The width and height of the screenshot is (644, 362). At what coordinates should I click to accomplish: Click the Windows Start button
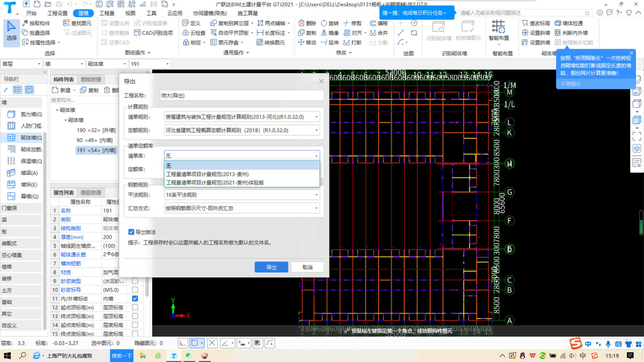click(7, 356)
